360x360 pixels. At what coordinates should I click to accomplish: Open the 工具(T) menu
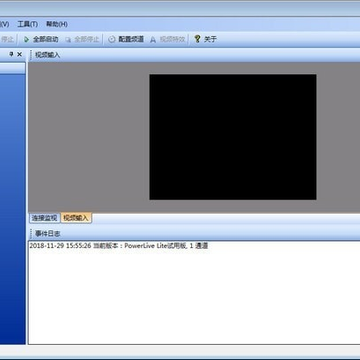coord(27,24)
